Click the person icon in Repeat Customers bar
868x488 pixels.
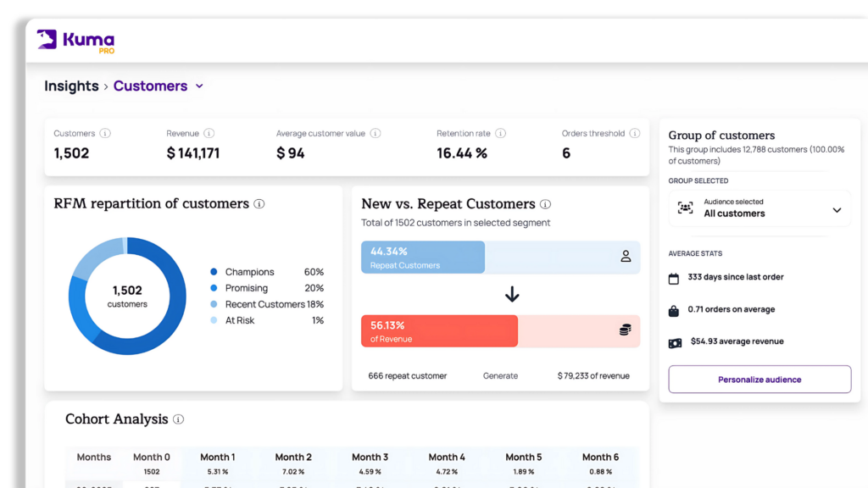click(626, 256)
